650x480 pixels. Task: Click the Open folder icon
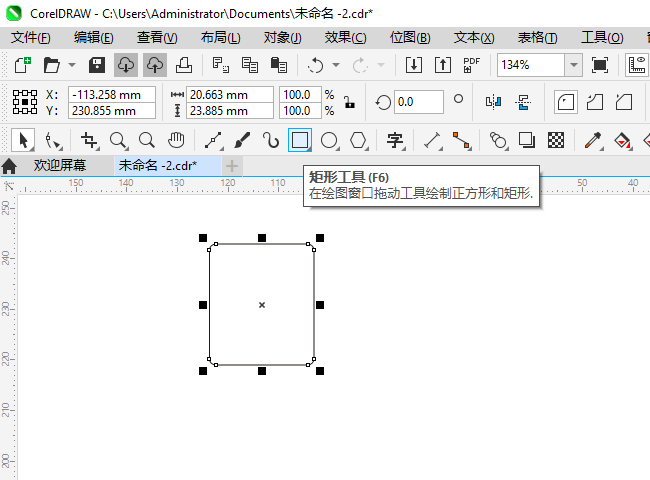(x=52, y=65)
